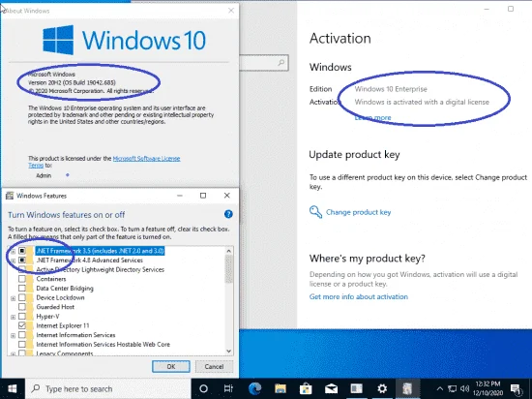Expand the Device Lockdown tree node
The image size is (532, 399).
pos(13,298)
